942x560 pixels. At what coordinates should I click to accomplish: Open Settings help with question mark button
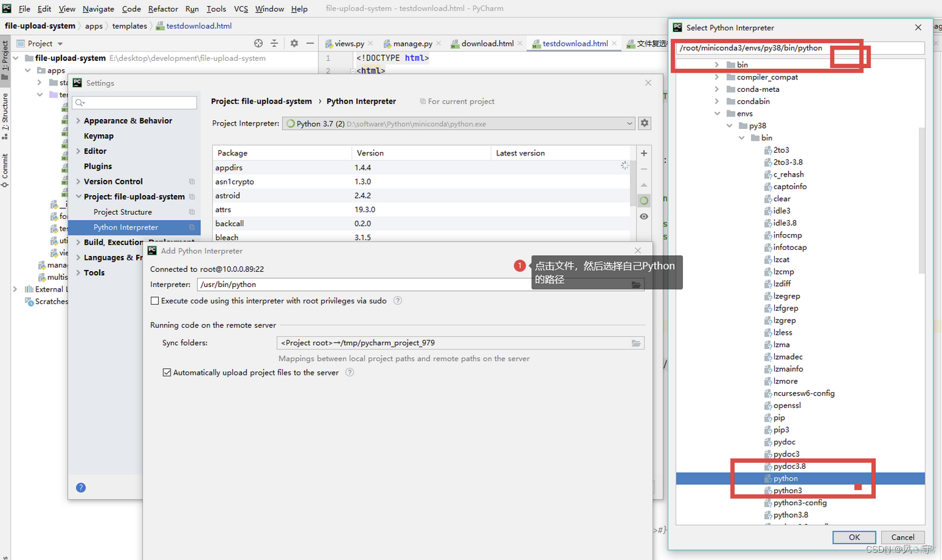tap(81, 487)
